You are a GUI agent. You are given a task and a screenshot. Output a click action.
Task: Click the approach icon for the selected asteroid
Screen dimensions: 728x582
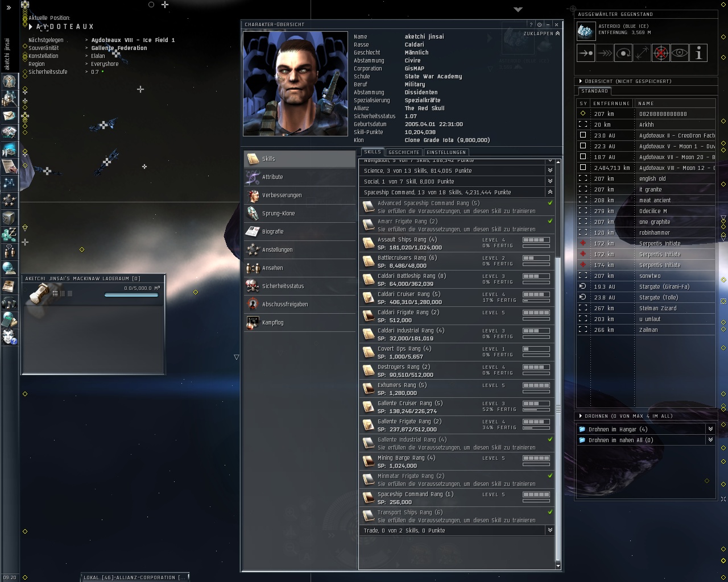click(x=586, y=53)
